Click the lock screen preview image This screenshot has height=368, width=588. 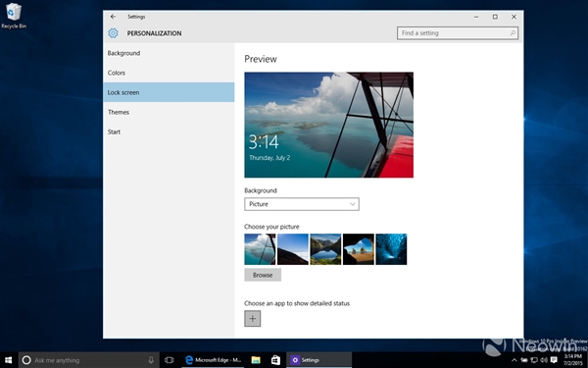click(x=329, y=125)
